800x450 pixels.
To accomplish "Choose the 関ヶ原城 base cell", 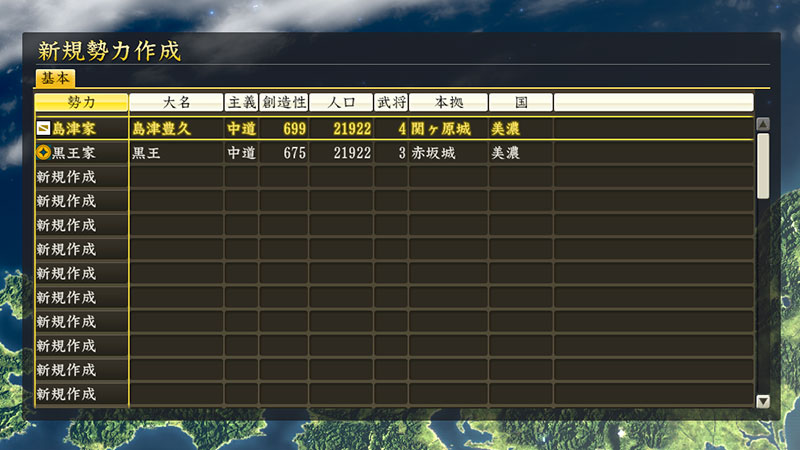I will [440, 129].
